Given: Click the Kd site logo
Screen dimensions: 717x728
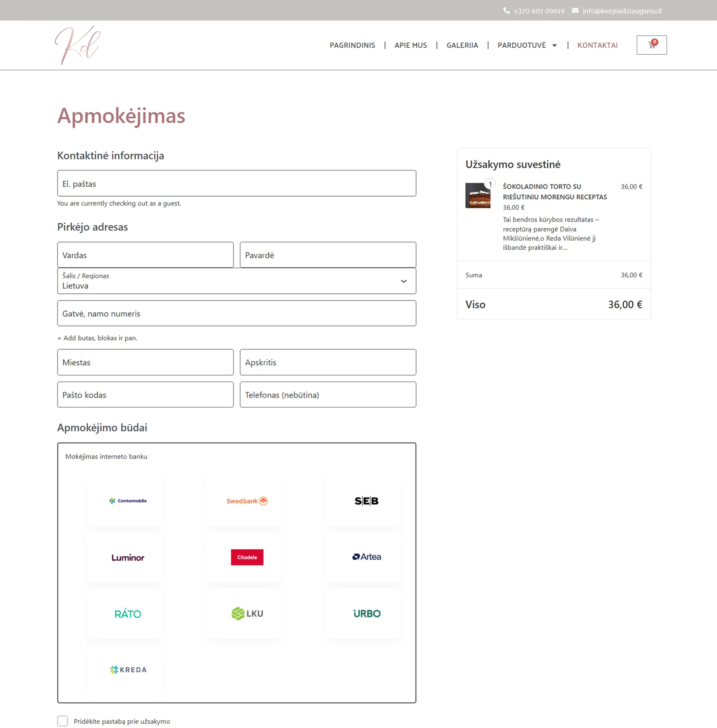Looking at the screenshot, I should (78, 45).
